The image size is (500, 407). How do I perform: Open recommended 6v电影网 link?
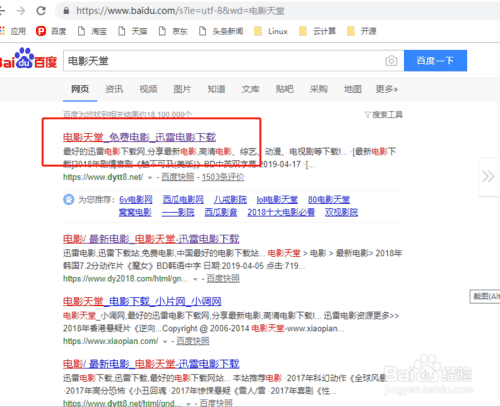tap(136, 200)
